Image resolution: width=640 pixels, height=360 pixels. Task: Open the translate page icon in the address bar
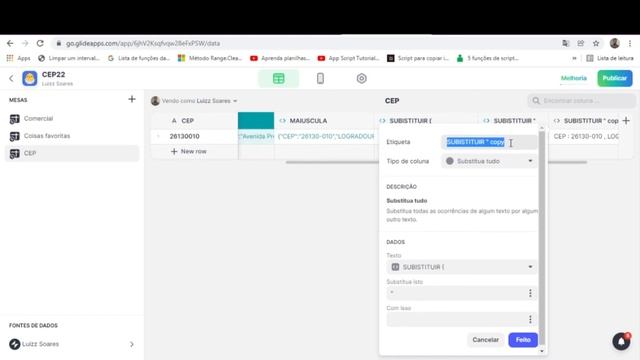coord(566,43)
